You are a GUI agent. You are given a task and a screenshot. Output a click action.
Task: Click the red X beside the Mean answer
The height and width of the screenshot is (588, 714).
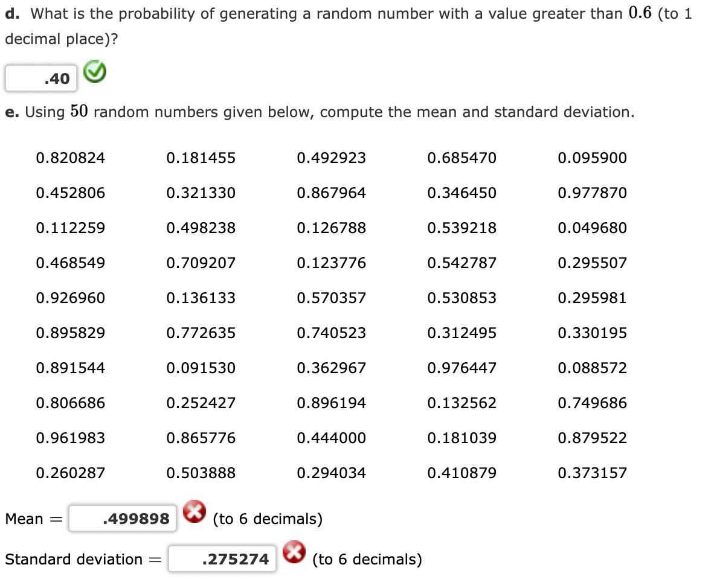pos(193,513)
